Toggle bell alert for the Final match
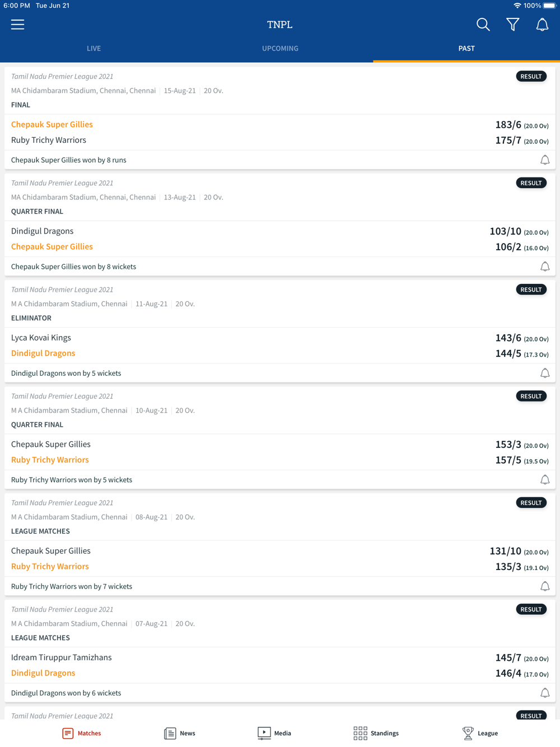This screenshot has width=560, height=747. point(545,160)
